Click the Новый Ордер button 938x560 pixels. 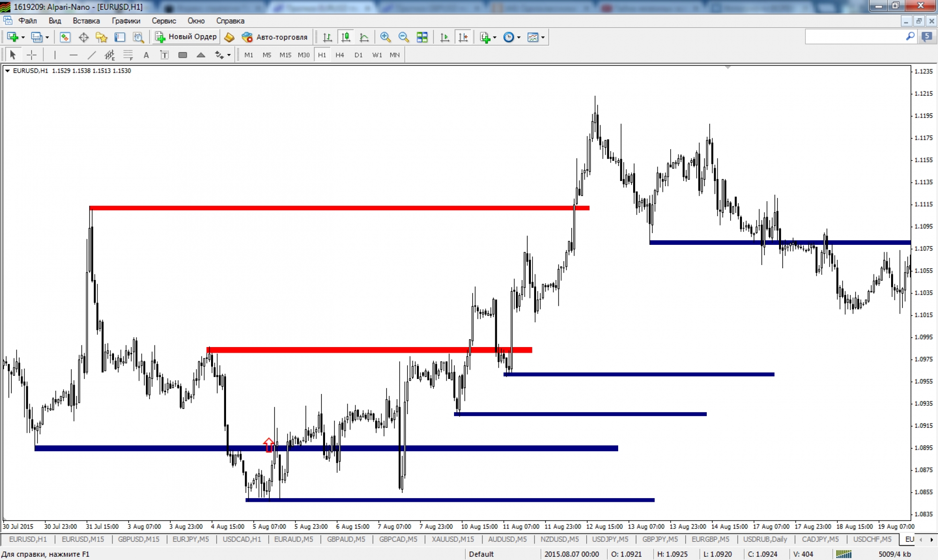tap(186, 37)
